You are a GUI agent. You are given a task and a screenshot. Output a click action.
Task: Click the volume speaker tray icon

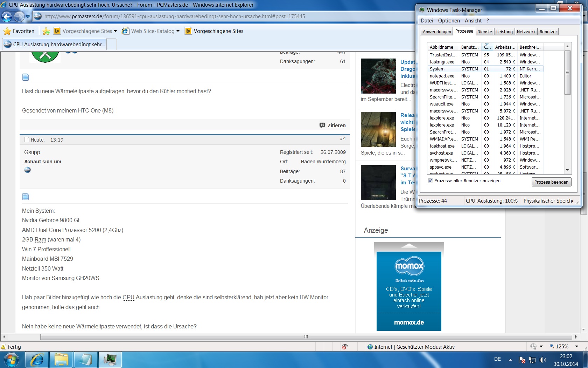click(x=542, y=360)
